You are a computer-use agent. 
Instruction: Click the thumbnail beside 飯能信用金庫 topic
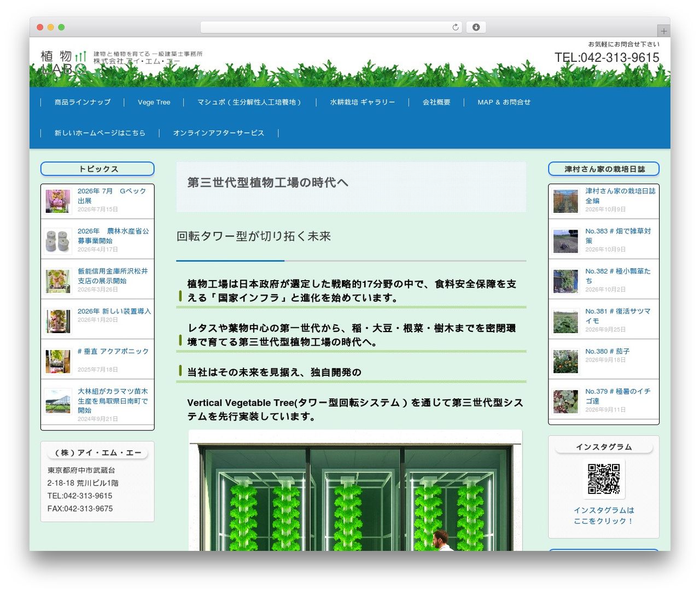click(x=58, y=281)
